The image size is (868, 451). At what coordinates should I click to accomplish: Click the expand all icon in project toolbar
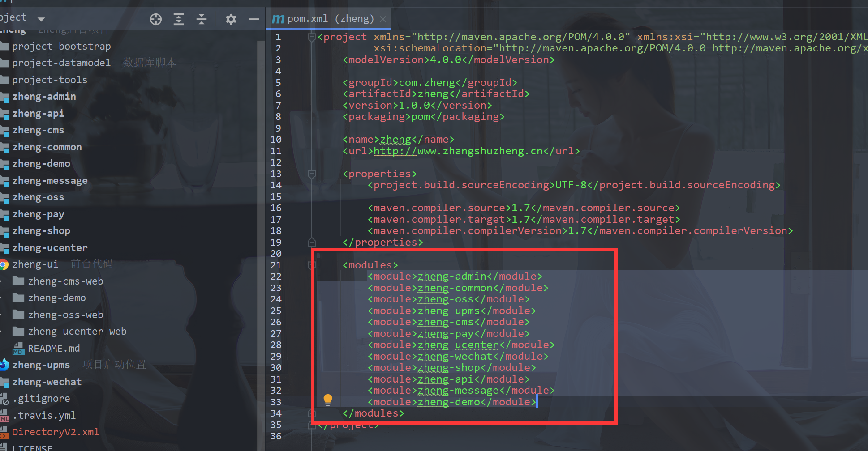pos(179,19)
